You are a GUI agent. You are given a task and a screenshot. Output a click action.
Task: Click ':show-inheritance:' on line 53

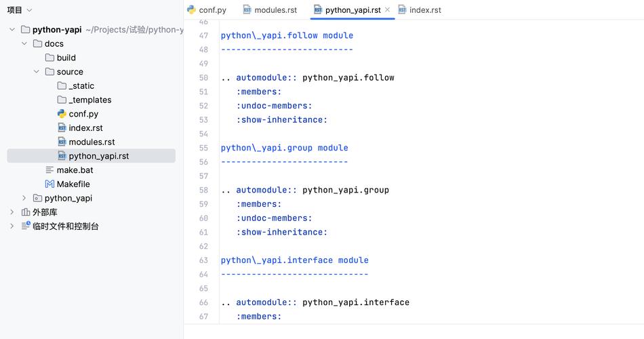[282, 119]
